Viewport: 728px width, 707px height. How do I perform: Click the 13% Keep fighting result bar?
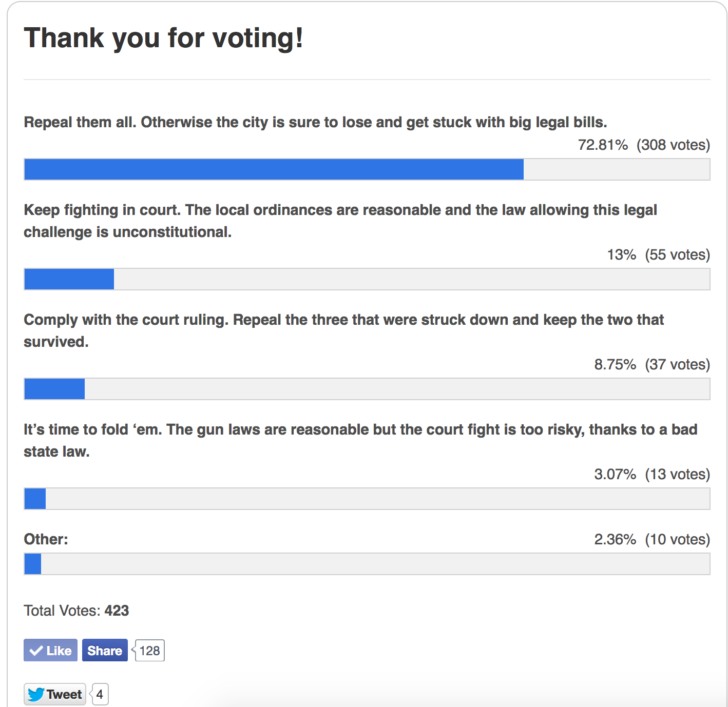click(x=367, y=279)
